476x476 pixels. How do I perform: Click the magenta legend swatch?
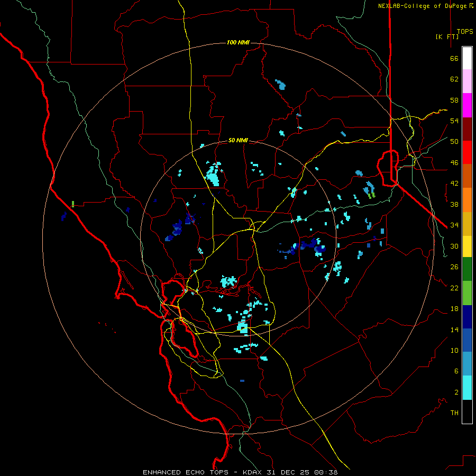(467, 105)
